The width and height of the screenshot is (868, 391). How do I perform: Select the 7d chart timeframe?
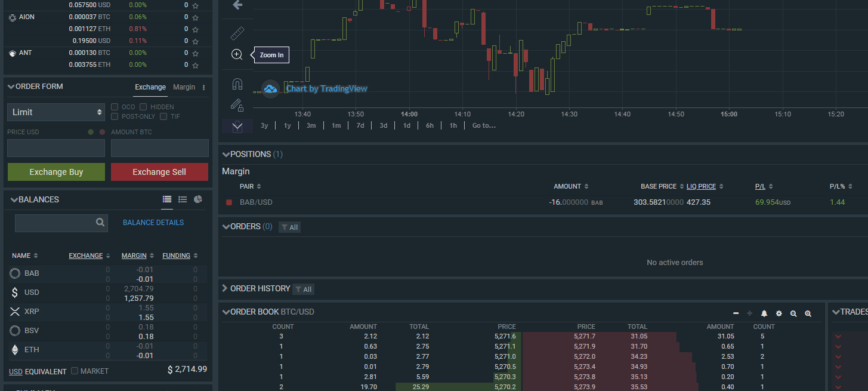[360, 125]
